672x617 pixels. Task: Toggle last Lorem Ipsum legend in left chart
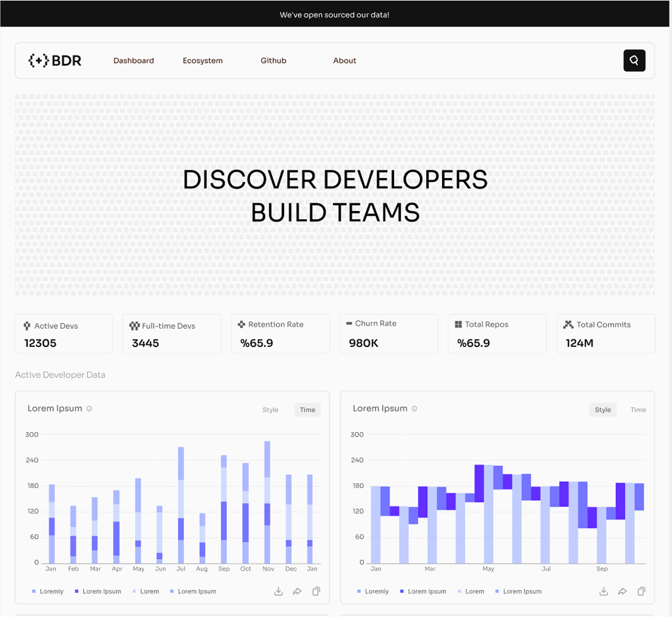point(193,591)
